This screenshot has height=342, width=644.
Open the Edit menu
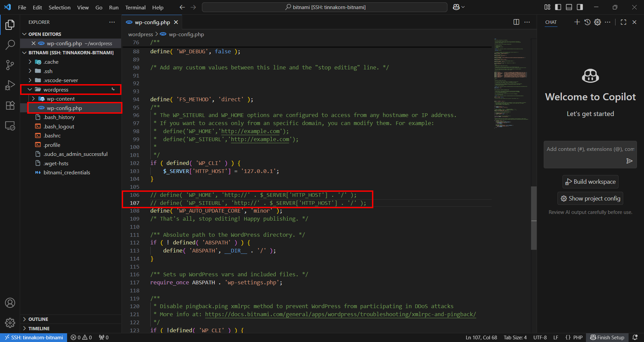pos(37,7)
